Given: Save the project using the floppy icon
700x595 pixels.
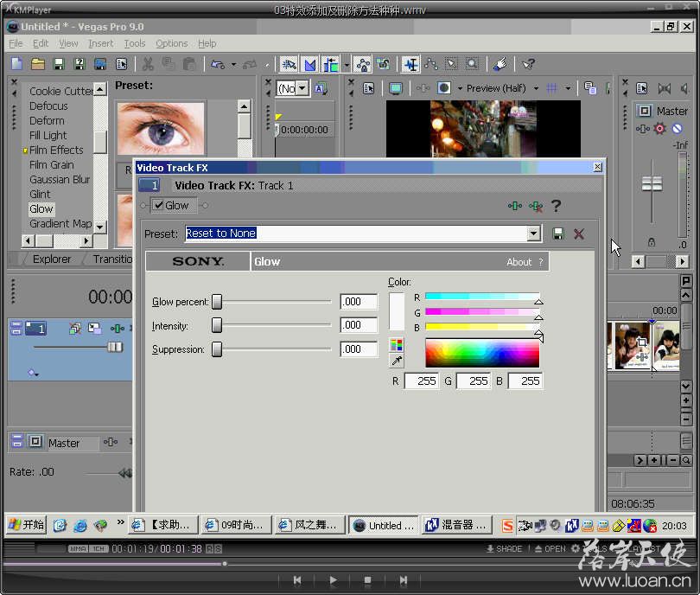Looking at the screenshot, I should click(59, 64).
